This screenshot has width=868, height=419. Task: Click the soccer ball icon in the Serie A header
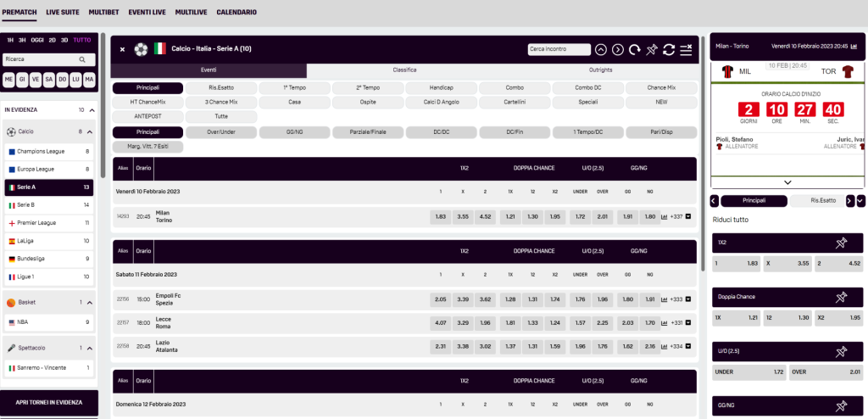142,49
